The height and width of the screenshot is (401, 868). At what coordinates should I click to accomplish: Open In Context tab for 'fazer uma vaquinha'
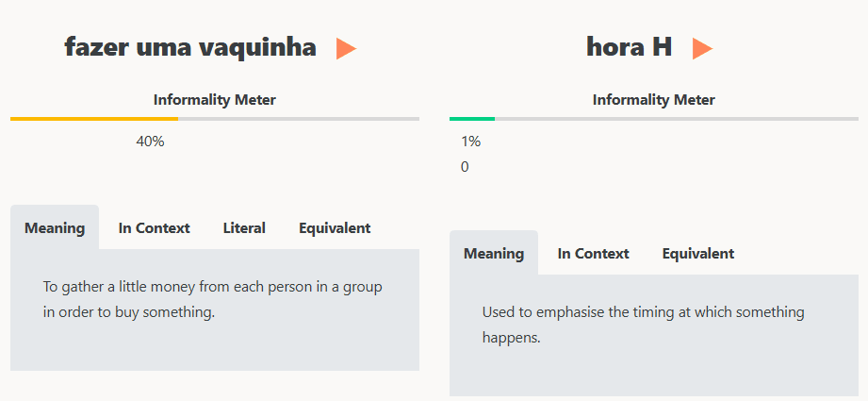click(154, 228)
